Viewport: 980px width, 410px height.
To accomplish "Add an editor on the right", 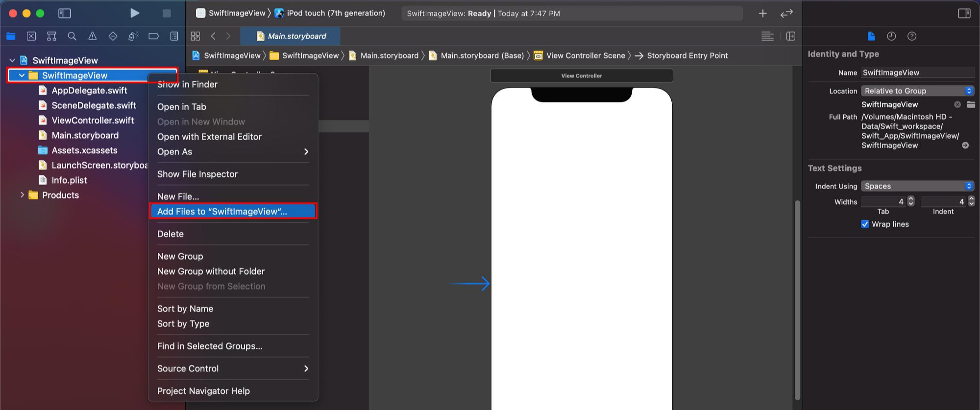I will coord(791,36).
